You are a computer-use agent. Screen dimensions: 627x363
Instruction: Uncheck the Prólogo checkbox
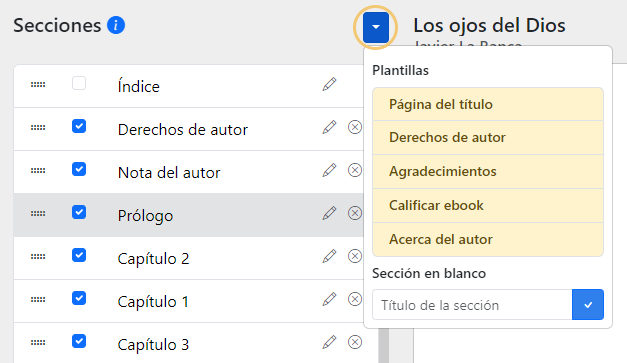point(79,212)
